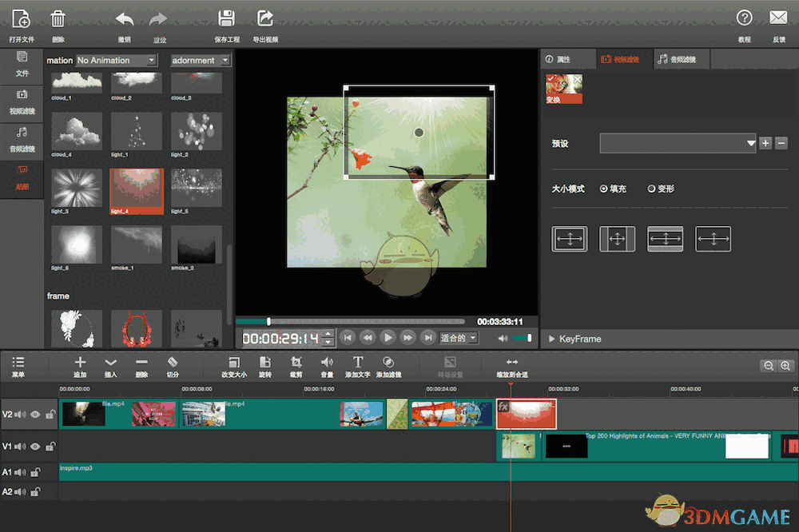799x532 pixels.
Task: Click the Open File (打开文件) icon
Action: 22,18
